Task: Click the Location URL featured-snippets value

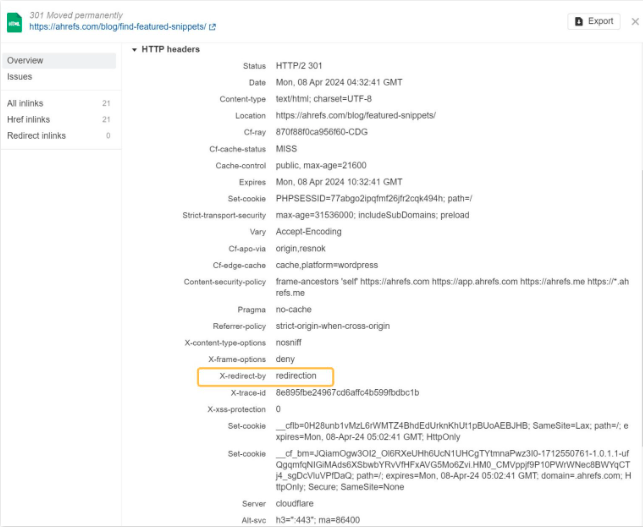Action: pos(356,116)
